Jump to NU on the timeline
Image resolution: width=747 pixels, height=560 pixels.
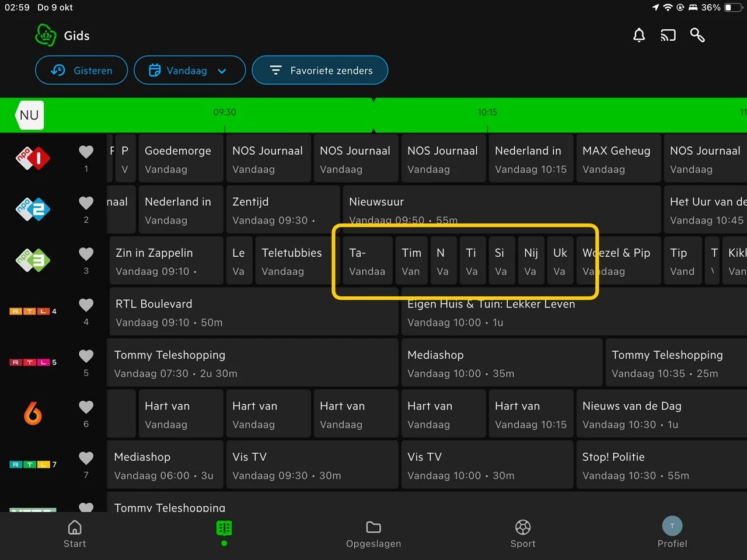click(29, 115)
